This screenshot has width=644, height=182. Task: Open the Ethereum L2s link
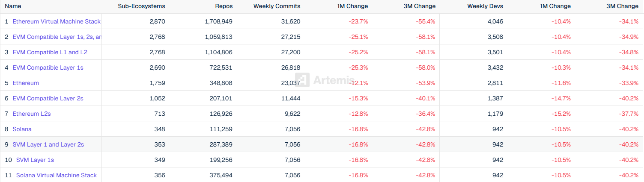pos(32,114)
